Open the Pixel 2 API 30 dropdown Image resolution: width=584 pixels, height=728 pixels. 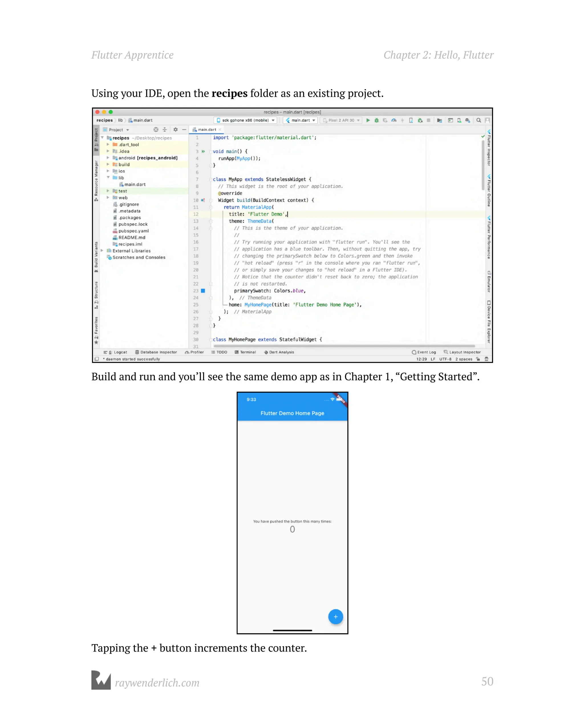pos(341,120)
